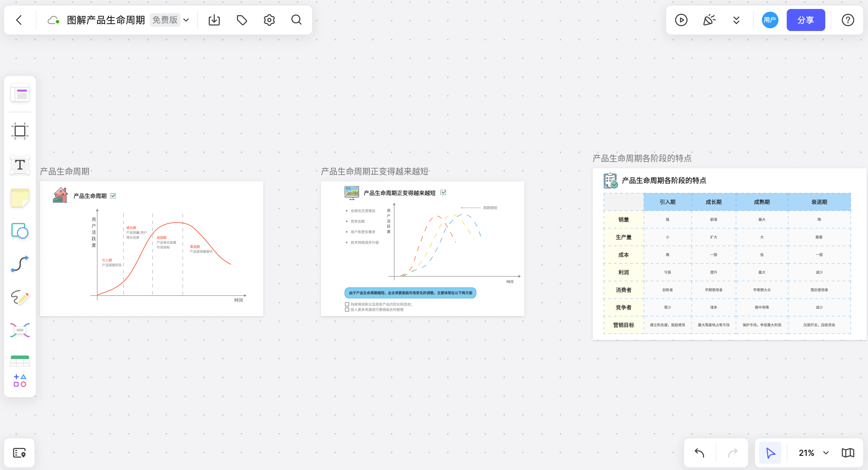Pick the pen drawing tool

pos(20,297)
